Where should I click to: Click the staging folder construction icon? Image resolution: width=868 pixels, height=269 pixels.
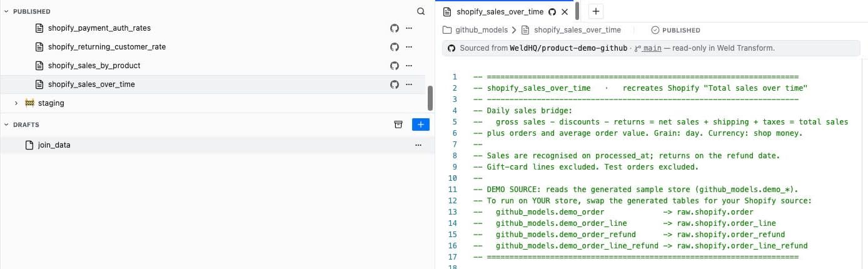tap(29, 103)
